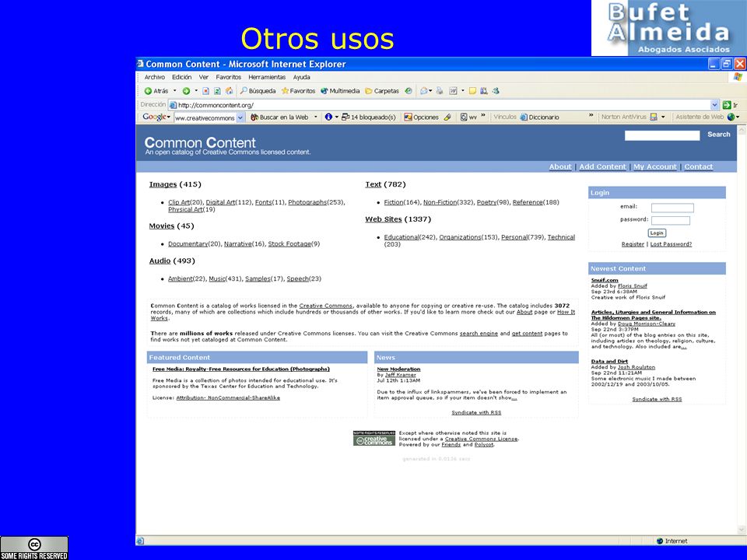747x560 pixels.
Task: Open the Atrás history dropdown arrow
Action: (x=175, y=91)
